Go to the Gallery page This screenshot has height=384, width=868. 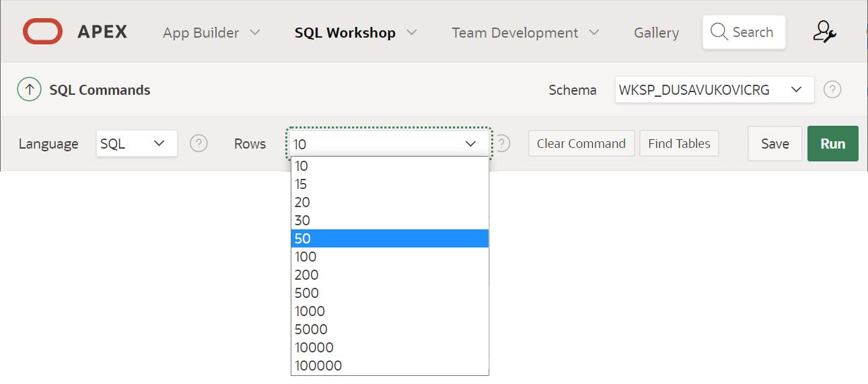coord(656,32)
